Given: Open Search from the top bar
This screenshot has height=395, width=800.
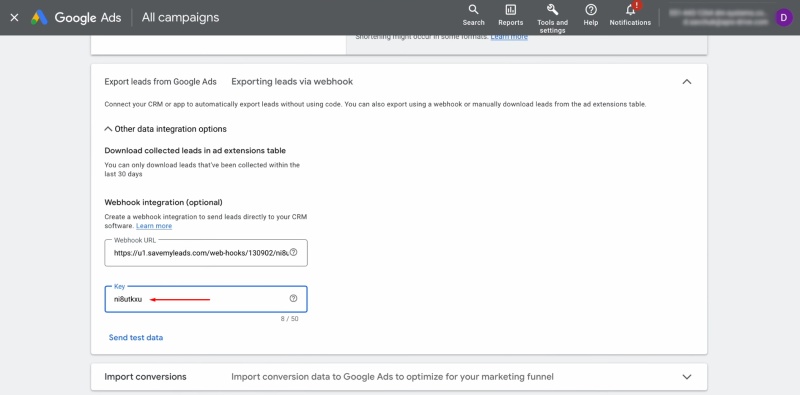Looking at the screenshot, I should coord(473,15).
